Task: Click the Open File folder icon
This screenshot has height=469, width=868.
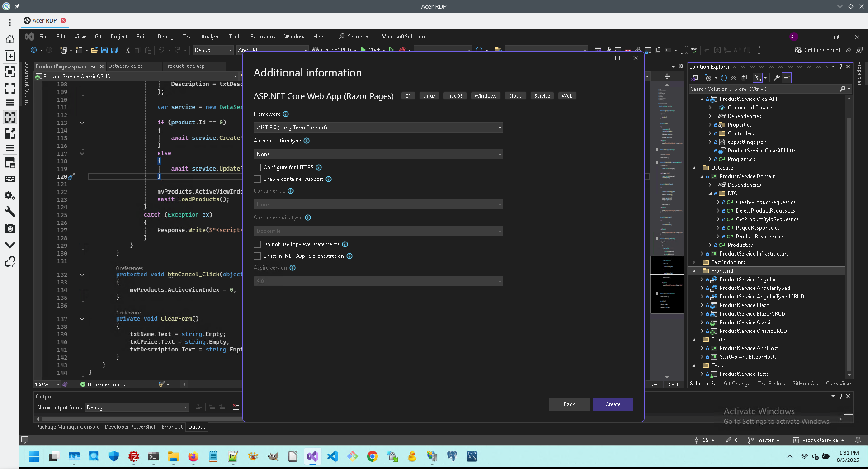Action: [94, 50]
